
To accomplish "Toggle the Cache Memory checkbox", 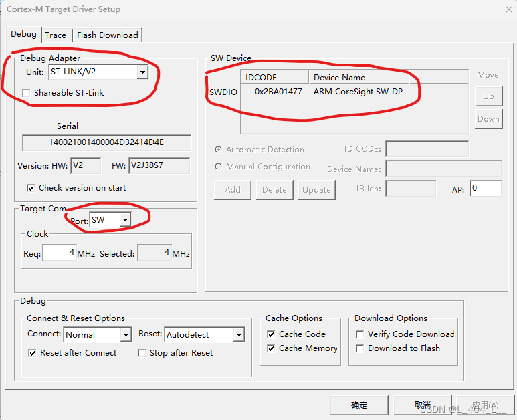I will [271, 348].
